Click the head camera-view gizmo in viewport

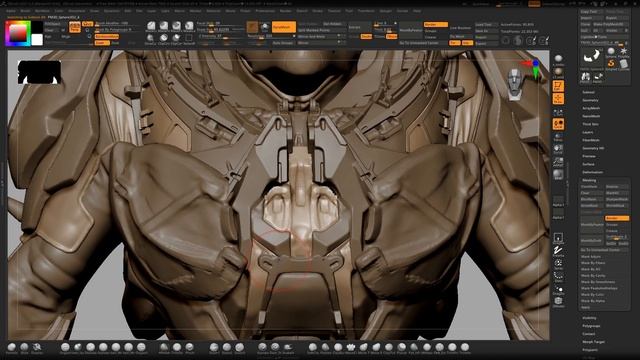pos(515,84)
